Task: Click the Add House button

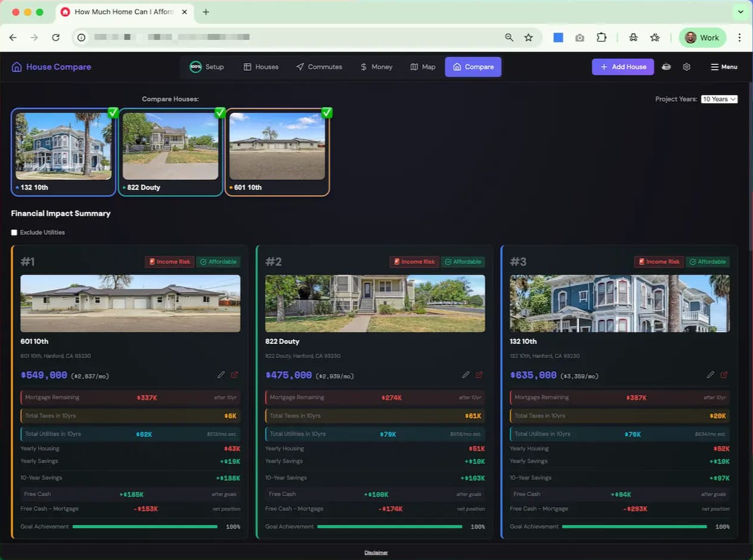Action: point(622,67)
